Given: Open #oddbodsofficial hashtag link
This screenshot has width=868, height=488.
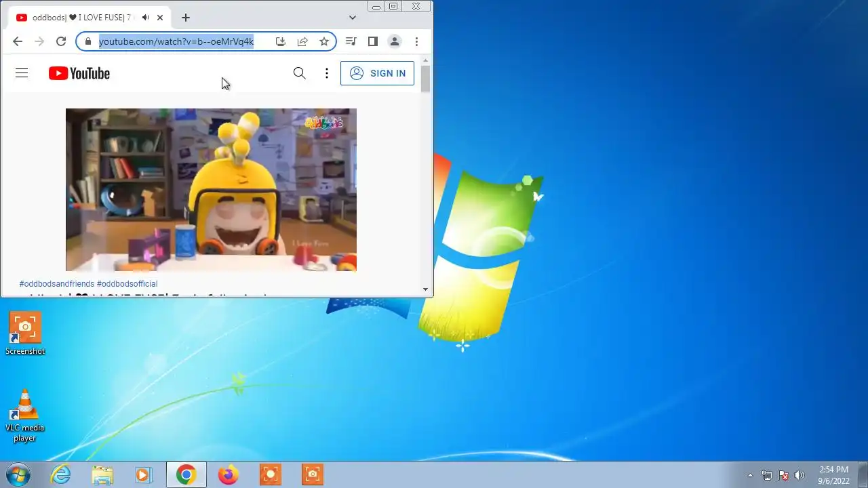Looking at the screenshot, I should pos(127,284).
